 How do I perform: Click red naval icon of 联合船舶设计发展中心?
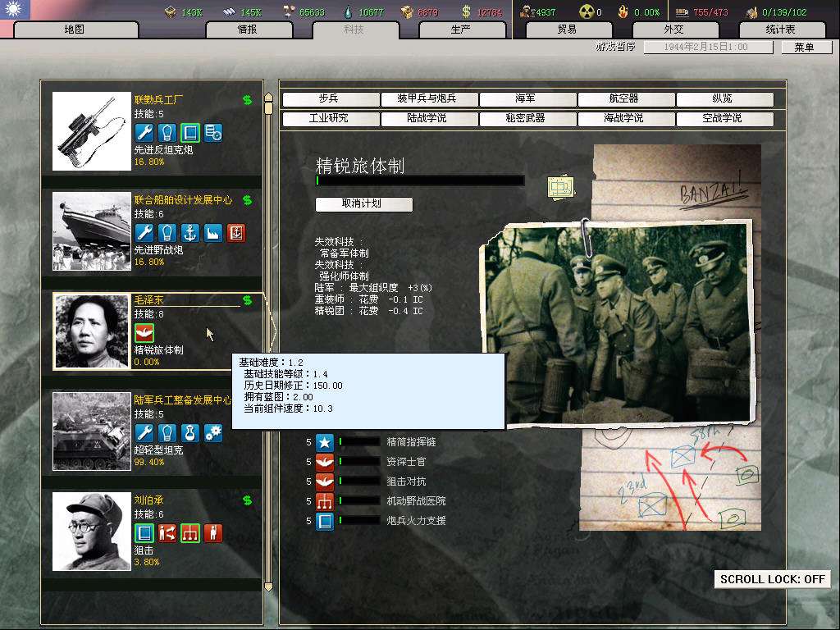click(x=236, y=233)
